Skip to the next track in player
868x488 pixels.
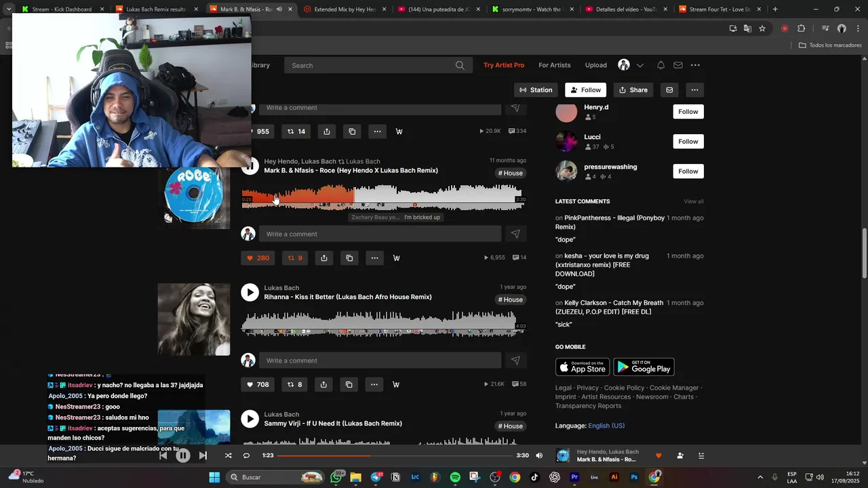(203, 455)
